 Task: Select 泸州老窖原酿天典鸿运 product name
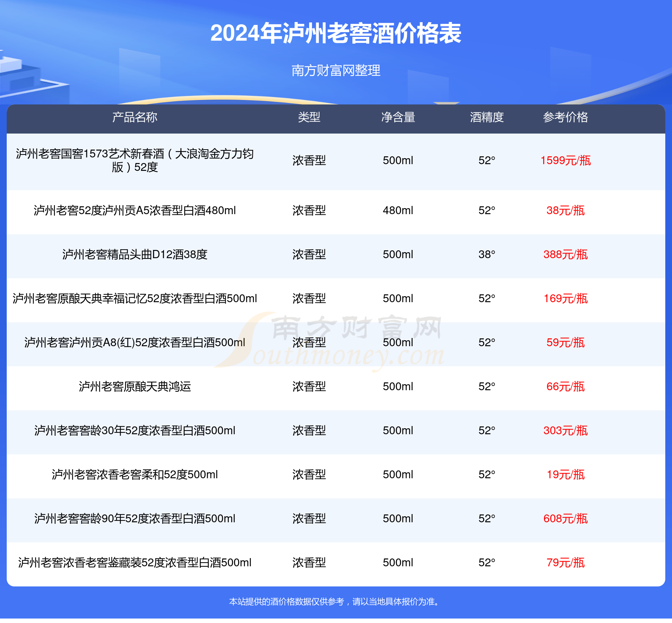point(135,386)
